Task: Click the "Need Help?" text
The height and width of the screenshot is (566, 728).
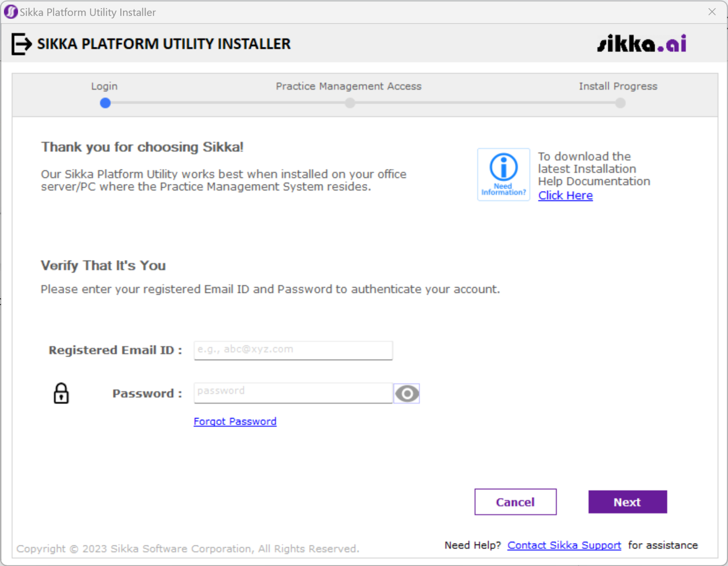Action: coord(473,545)
